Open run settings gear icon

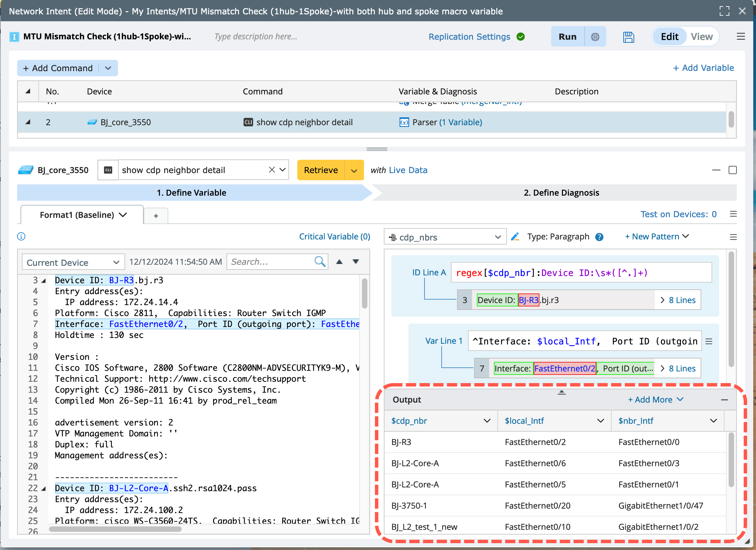click(595, 37)
